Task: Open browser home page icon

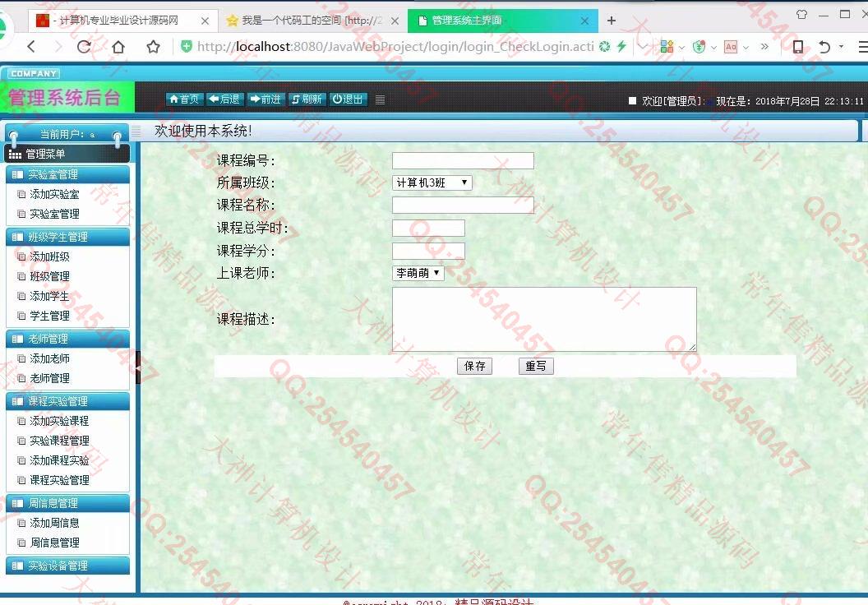Action: (x=118, y=47)
